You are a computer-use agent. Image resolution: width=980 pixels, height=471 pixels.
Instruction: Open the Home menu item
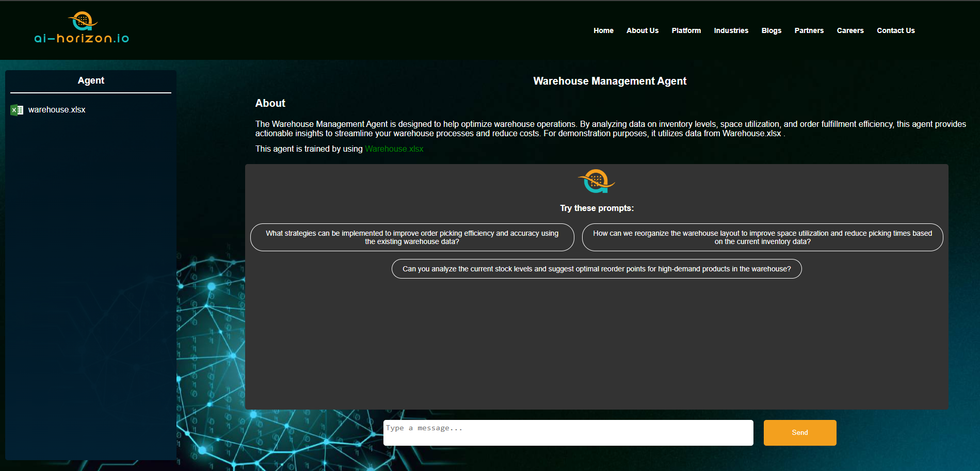pyautogui.click(x=603, y=30)
